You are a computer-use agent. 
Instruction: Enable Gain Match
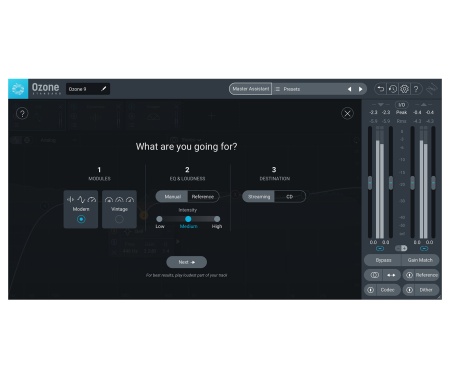(x=420, y=260)
